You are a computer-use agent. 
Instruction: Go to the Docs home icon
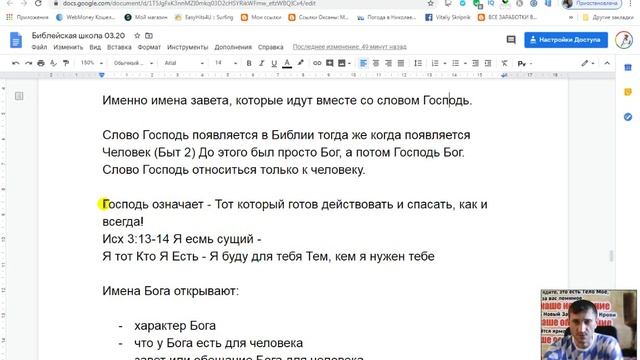[x=16, y=40]
